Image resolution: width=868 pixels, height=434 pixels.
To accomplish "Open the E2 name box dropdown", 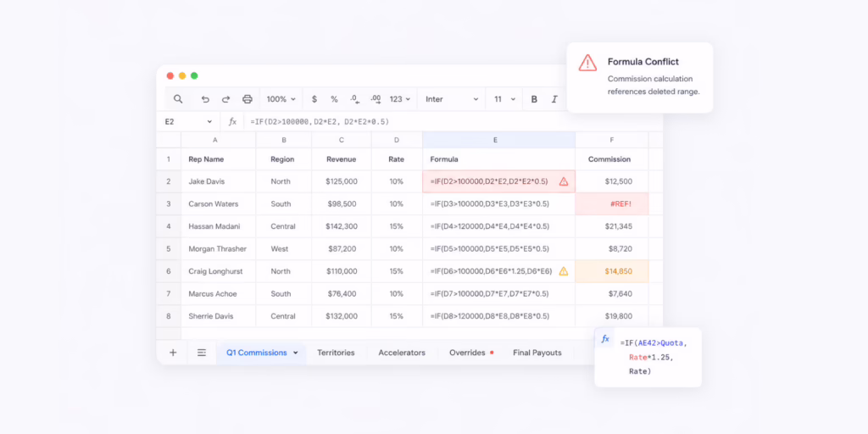I will (x=209, y=121).
